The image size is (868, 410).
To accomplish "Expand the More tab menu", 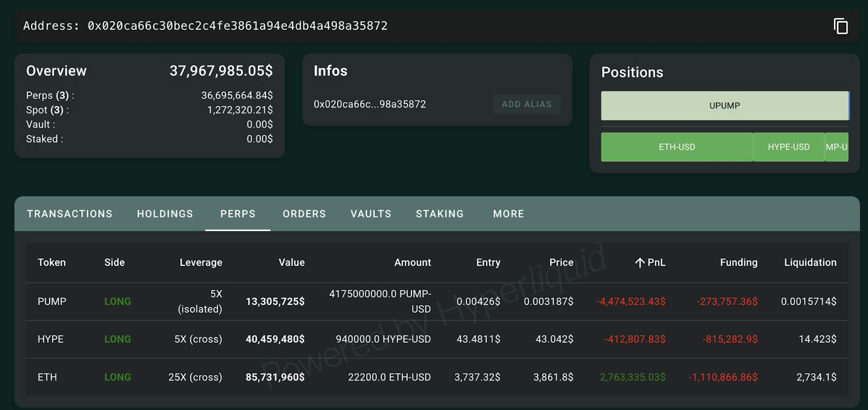I will [508, 214].
